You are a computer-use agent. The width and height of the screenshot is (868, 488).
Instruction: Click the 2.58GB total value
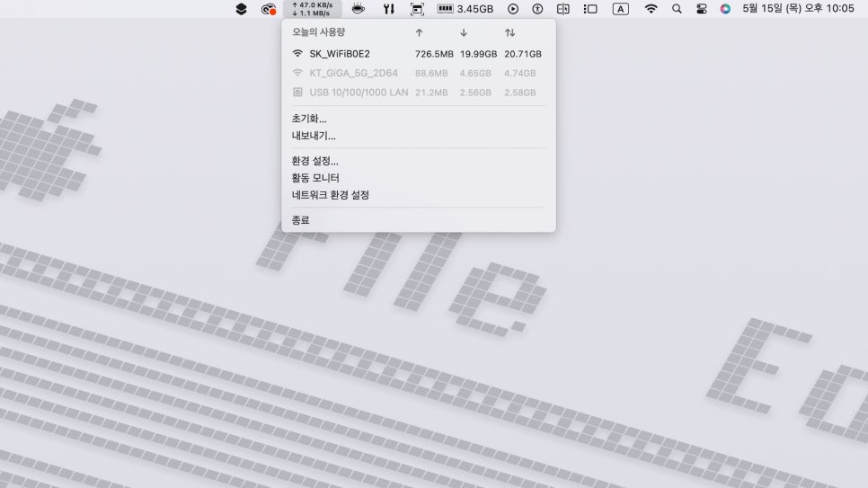pos(519,93)
